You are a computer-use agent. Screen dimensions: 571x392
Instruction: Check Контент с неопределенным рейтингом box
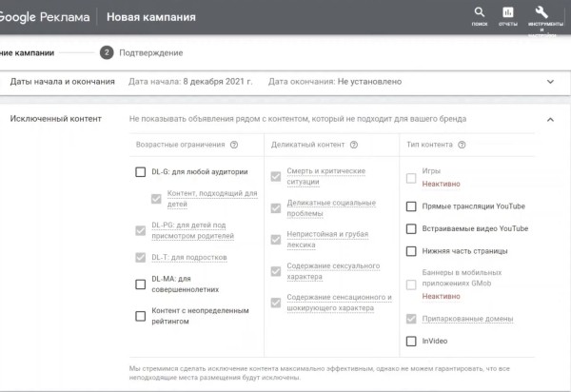(x=141, y=316)
